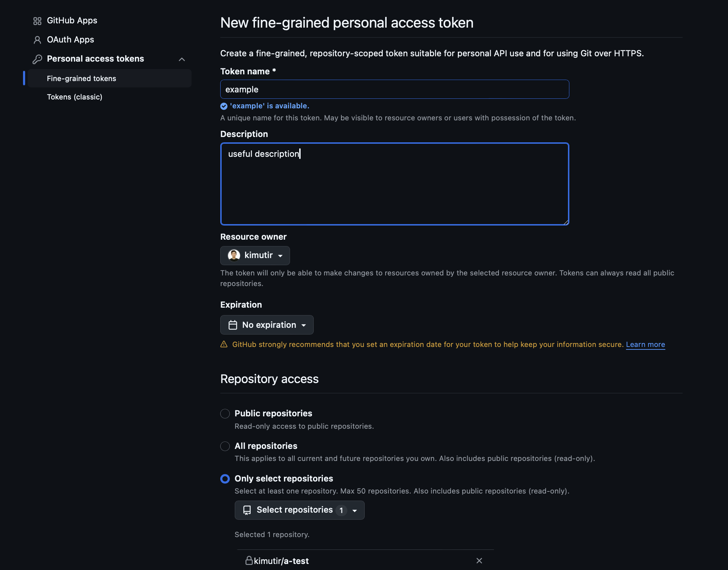
Task: Select the Public repositories radio button
Action: tap(225, 414)
